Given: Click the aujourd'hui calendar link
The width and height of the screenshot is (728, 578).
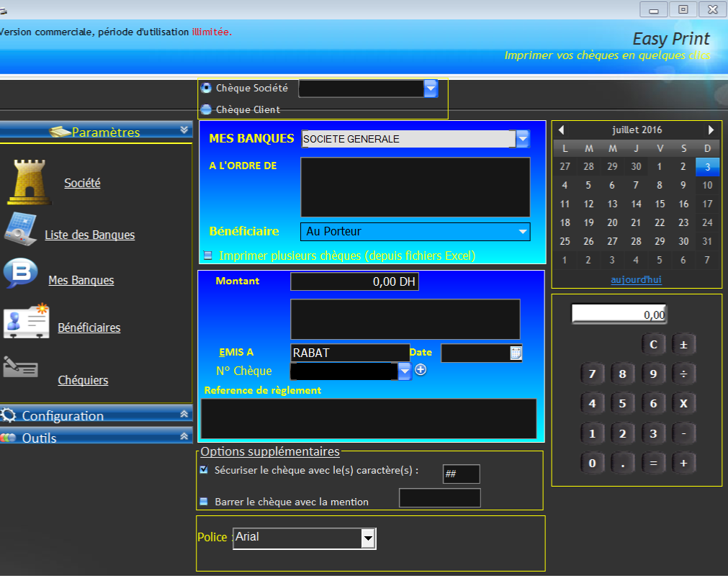Looking at the screenshot, I should coord(636,279).
